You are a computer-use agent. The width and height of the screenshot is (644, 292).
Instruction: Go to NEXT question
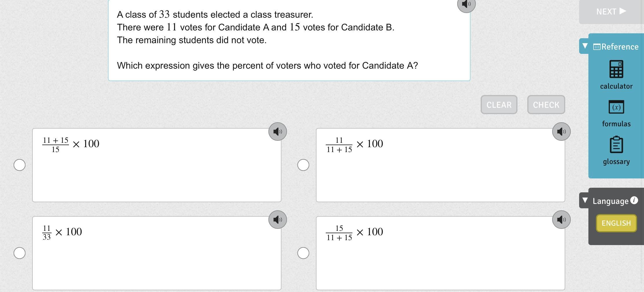coord(611,12)
